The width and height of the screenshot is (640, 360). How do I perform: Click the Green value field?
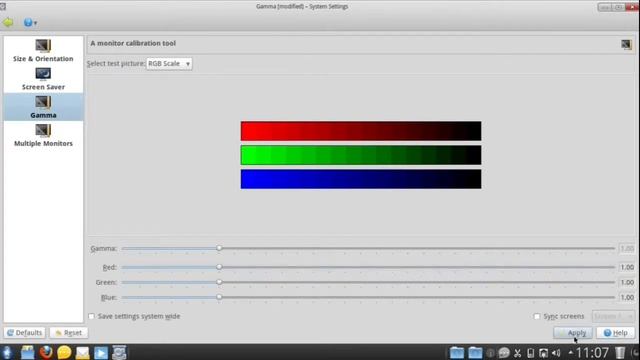627,282
